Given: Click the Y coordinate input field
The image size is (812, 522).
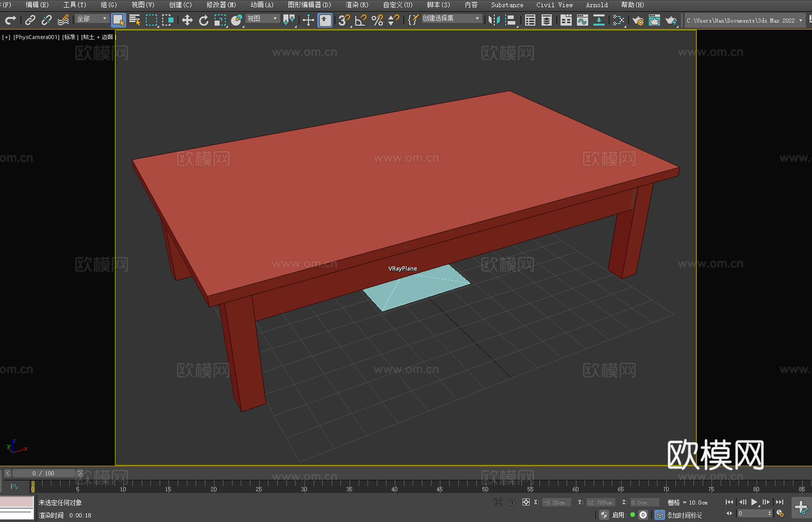Looking at the screenshot, I should [601, 502].
